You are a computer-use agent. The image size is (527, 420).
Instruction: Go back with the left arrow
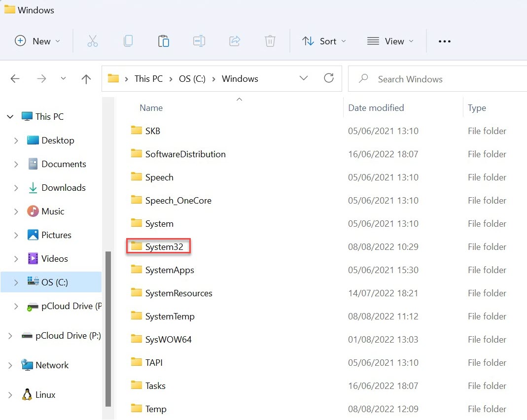click(x=15, y=79)
